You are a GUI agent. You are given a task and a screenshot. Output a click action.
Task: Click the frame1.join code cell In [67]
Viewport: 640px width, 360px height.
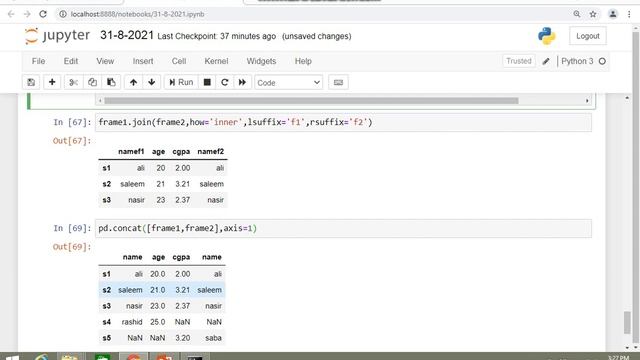(x=343, y=122)
